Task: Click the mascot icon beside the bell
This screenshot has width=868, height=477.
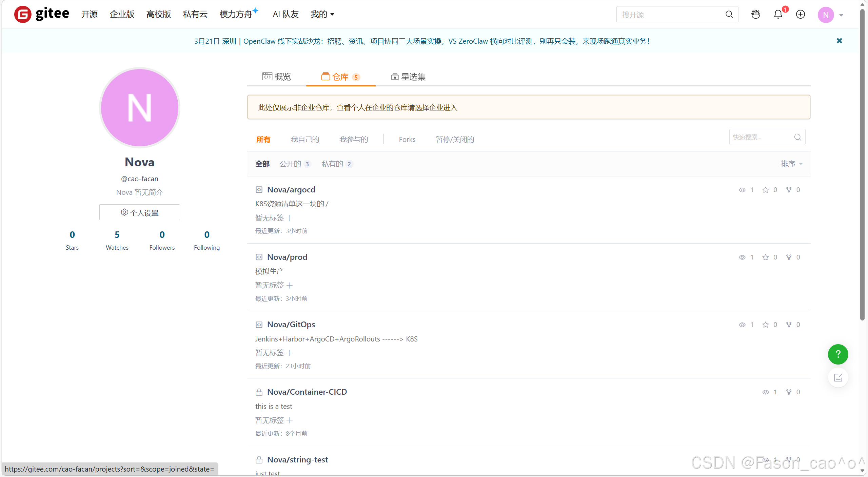Action: [x=755, y=14]
